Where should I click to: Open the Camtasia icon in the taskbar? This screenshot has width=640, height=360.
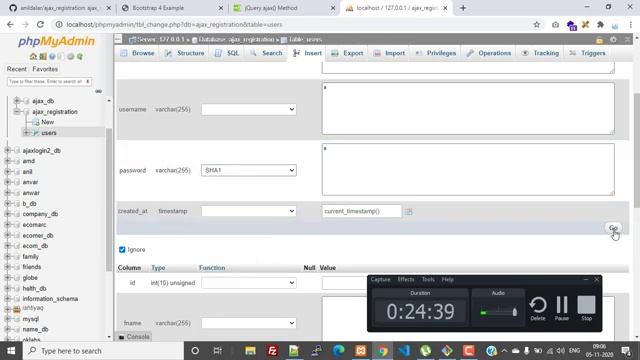(x=469, y=351)
